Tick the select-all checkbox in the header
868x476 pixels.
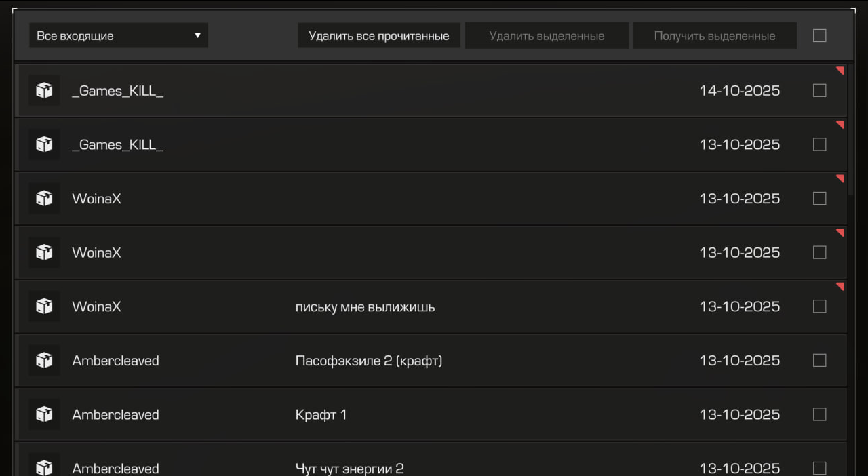coord(819,36)
